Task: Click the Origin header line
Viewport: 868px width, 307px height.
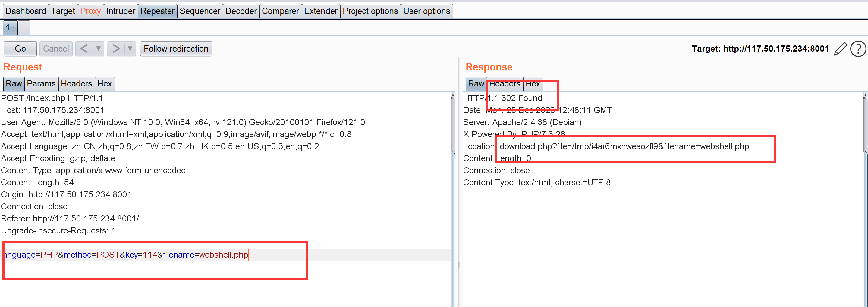Action: pos(66,195)
